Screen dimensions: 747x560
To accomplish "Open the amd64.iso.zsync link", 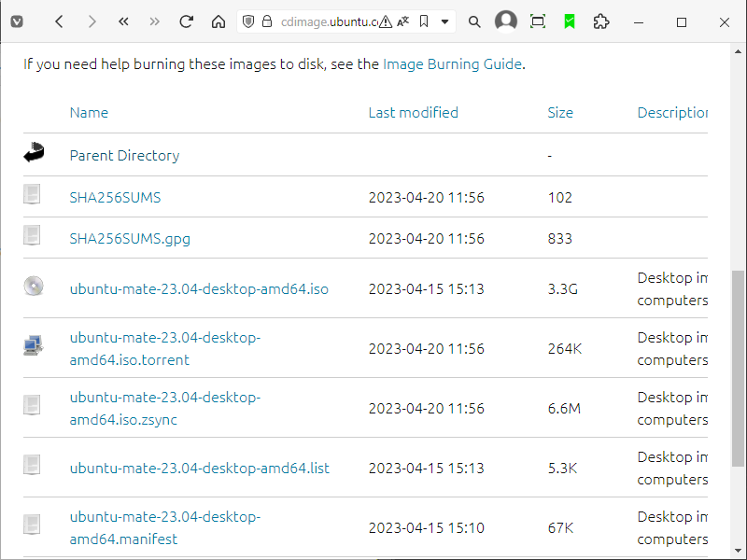I will 165,408.
